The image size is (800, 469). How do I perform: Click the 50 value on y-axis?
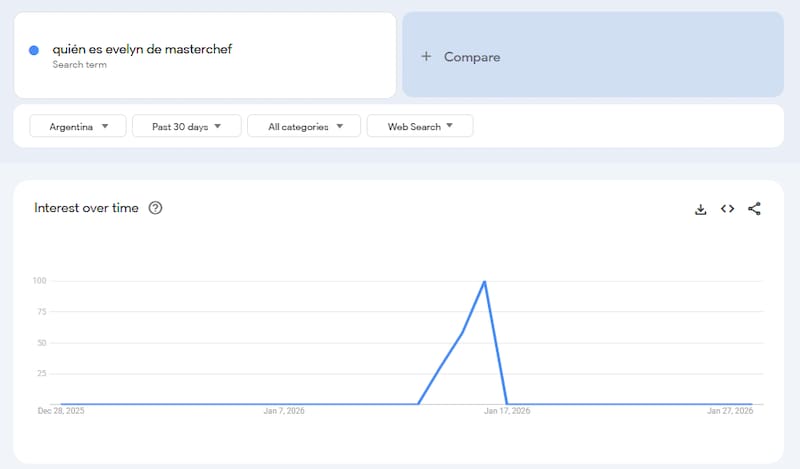pos(41,343)
